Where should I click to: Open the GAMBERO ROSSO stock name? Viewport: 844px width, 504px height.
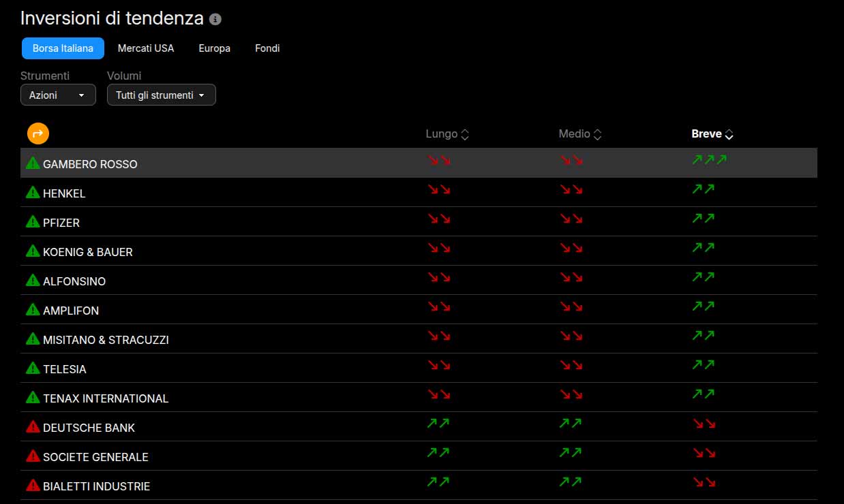click(90, 164)
